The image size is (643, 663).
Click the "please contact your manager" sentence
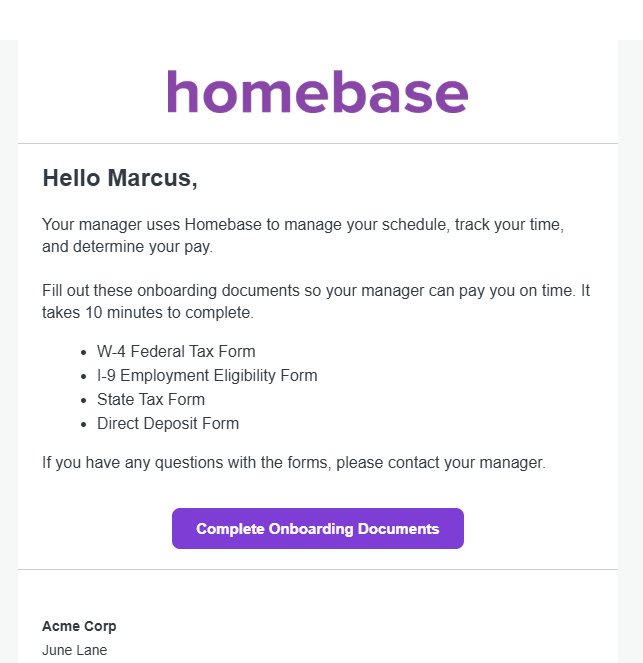click(x=441, y=463)
